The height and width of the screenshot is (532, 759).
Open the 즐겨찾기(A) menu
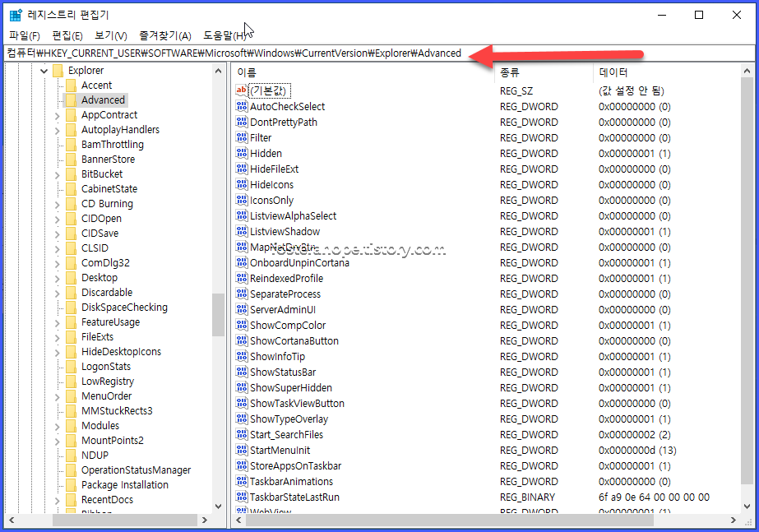(x=165, y=35)
